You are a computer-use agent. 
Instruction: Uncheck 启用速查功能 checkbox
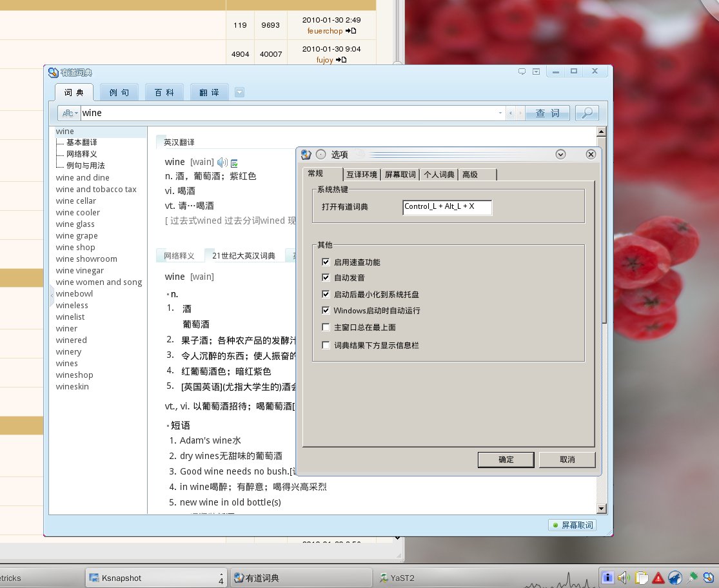[326, 262]
